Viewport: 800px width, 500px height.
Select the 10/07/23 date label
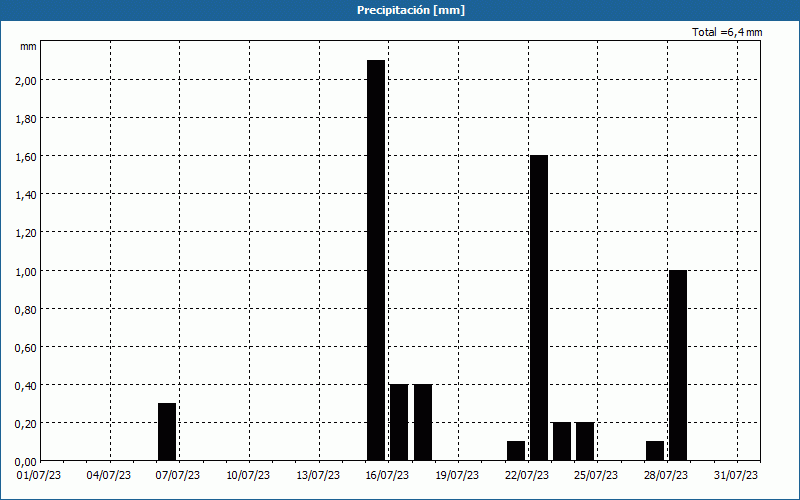[x=248, y=475]
